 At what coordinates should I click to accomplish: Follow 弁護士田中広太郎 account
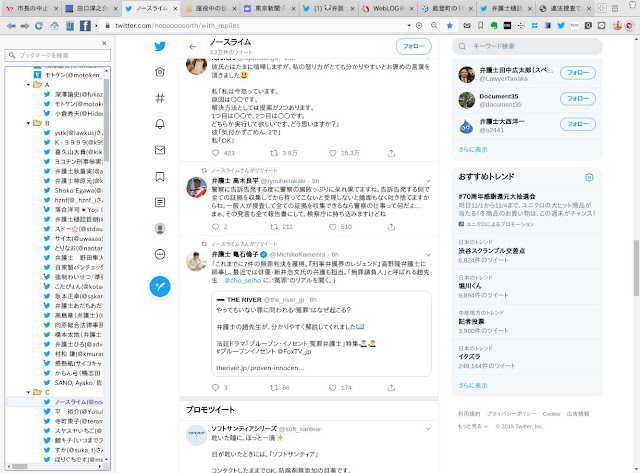[x=578, y=73]
